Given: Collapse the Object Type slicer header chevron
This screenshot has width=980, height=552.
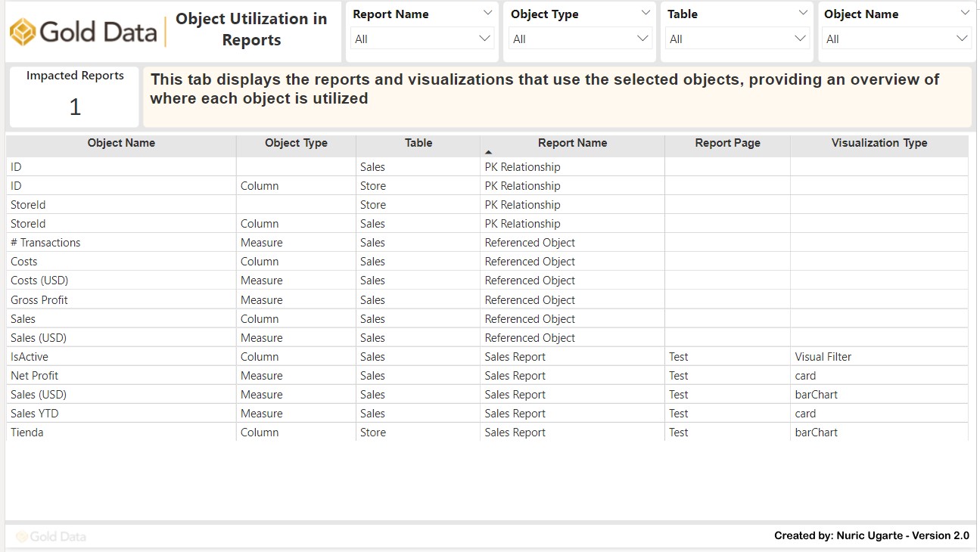Looking at the screenshot, I should (x=645, y=13).
